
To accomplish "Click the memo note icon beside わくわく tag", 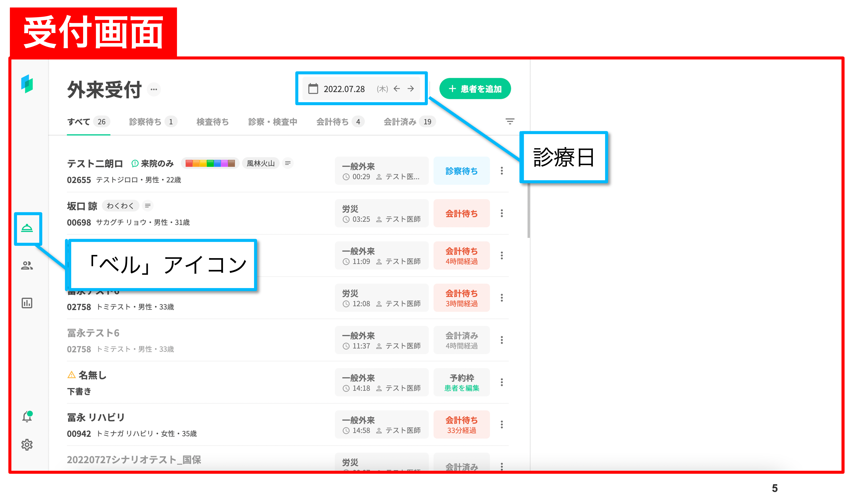I will [147, 206].
